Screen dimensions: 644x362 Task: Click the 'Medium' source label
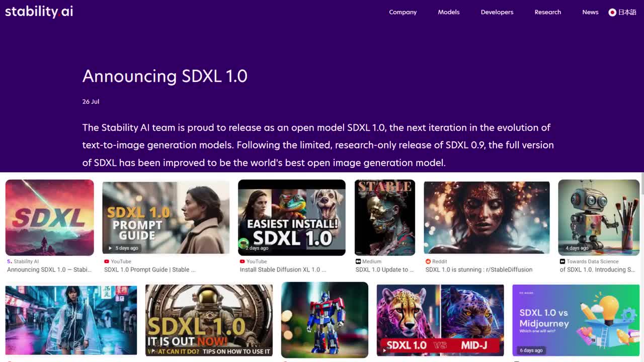tap(372, 261)
